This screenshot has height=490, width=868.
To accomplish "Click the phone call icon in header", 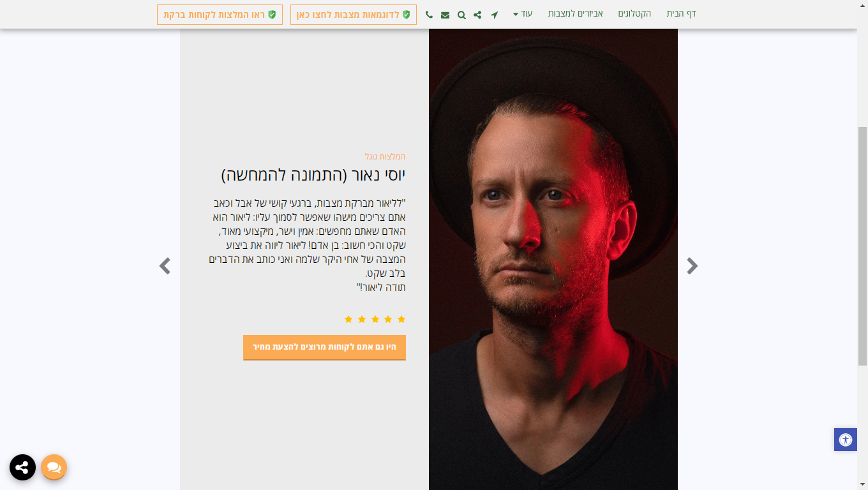I will click(x=429, y=15).
